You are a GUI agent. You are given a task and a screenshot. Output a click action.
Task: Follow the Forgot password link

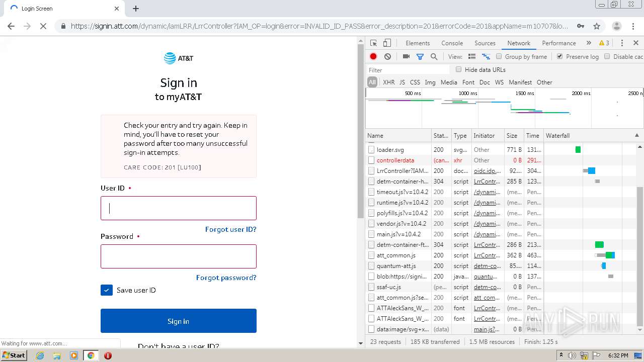pyautogui.click(x=226, y=278)
